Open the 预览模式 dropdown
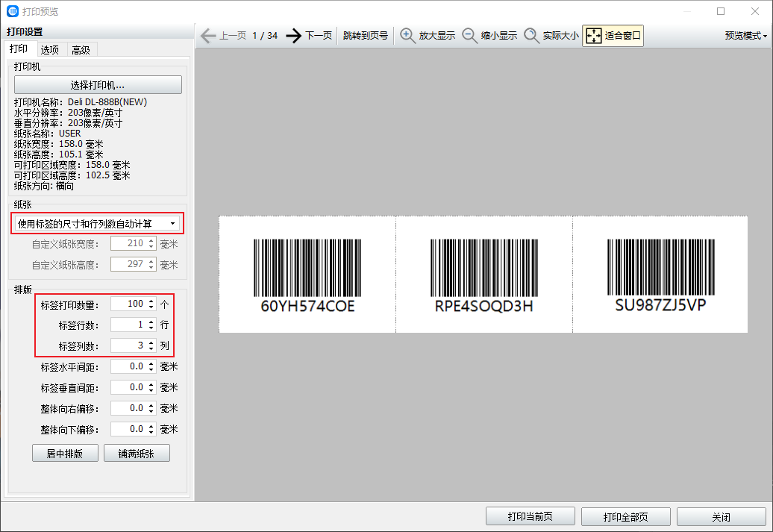Image resolution: width=773 pixels, height=532 pixels. tap(746, 36)
